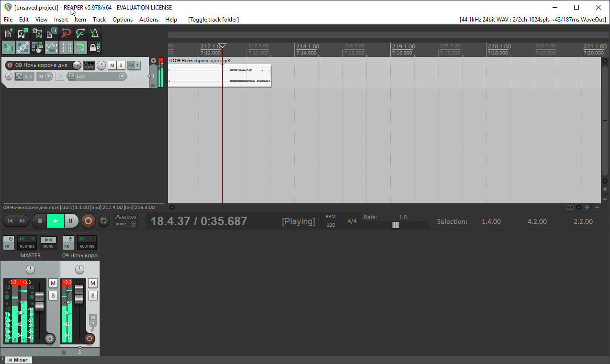Image resolution: width=610 pixels, height=364 pixels.
Task: Click the red Undo arrow icon
Action: [x=66, y=33]
